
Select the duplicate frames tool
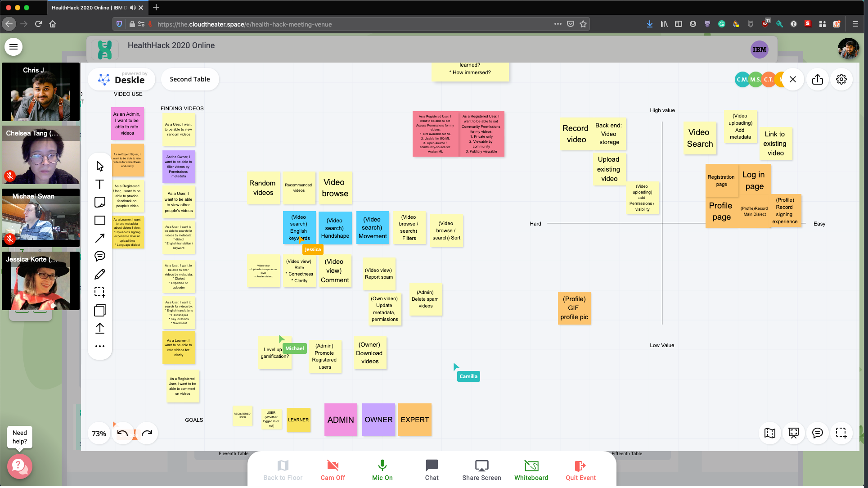(x=100, y=310)
